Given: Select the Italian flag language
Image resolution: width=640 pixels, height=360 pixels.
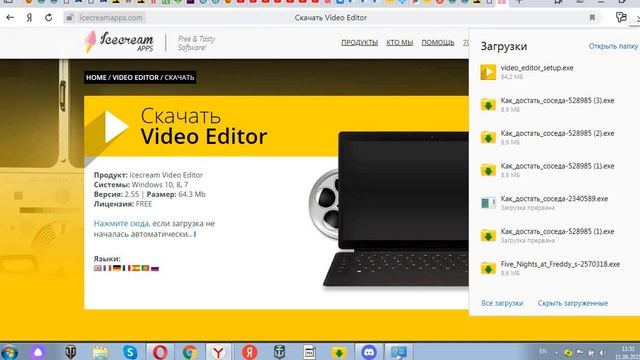Looking at the screenshot, I should [x=127, y=268].
